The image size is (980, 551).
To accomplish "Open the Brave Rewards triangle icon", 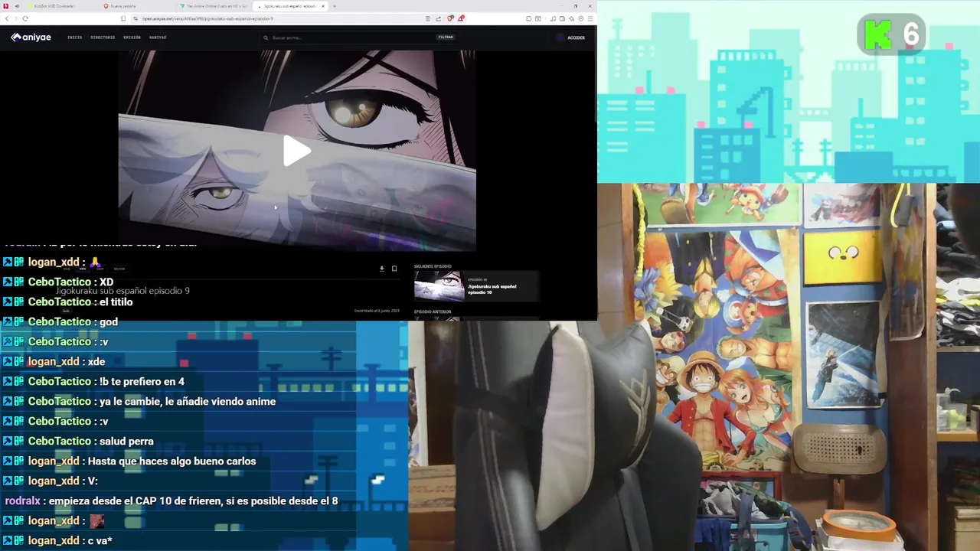I will [x=461, y=18].
